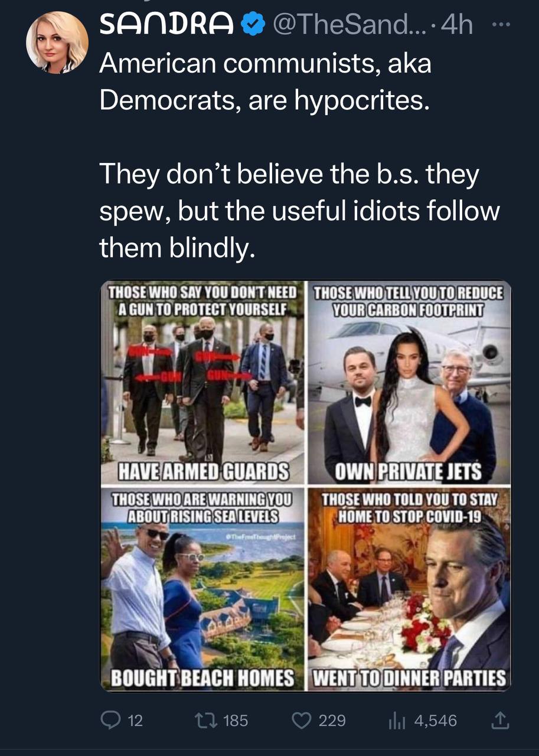Click the retweet count of 185
539x756 pixels.
pyautogui.click(x=236, y=721)
